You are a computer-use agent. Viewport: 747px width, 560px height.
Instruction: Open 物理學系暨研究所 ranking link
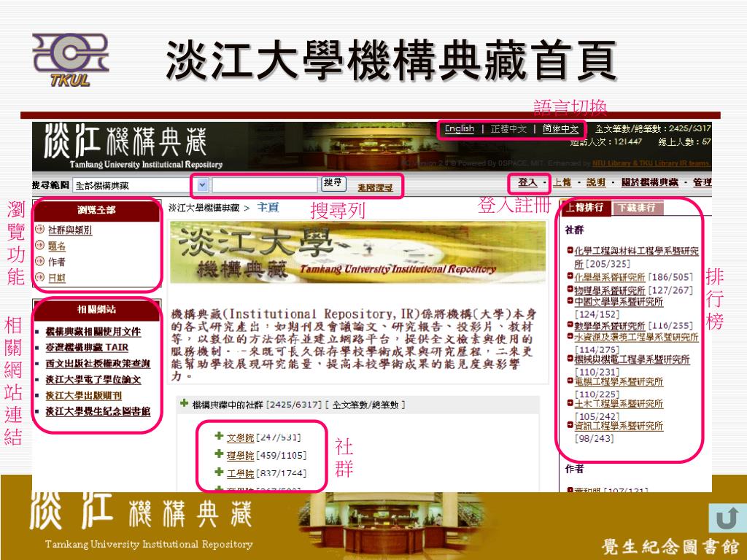click(x=609, y=290)
